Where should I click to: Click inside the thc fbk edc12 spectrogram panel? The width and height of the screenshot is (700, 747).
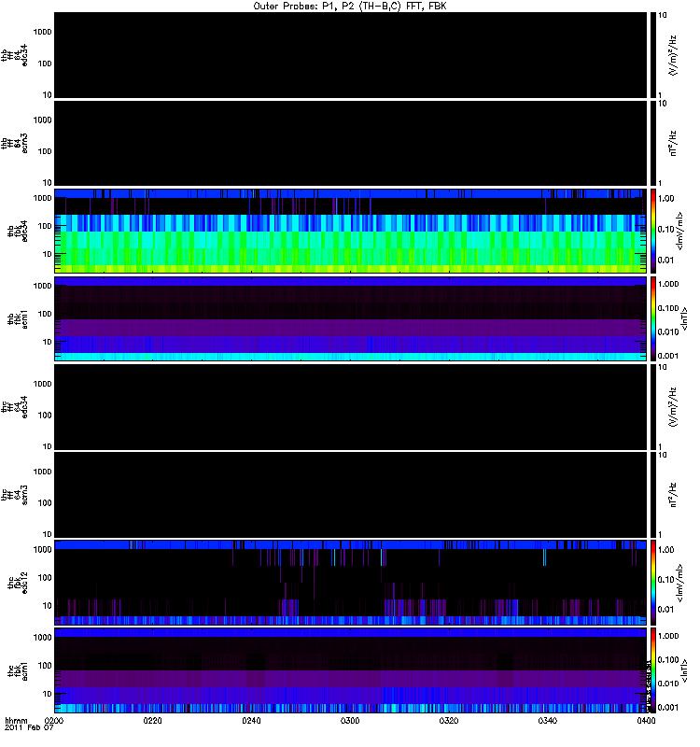(350, 583)
